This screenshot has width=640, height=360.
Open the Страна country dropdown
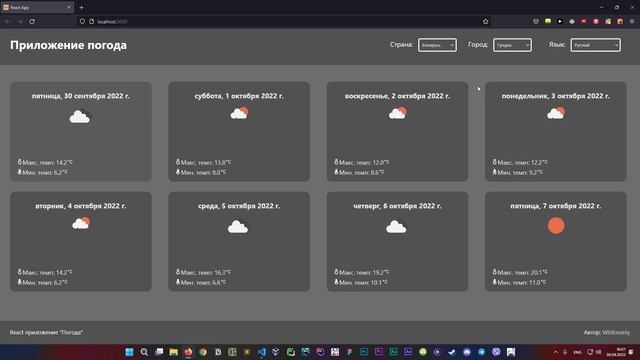pyautogui.click(x=437, y=45)
